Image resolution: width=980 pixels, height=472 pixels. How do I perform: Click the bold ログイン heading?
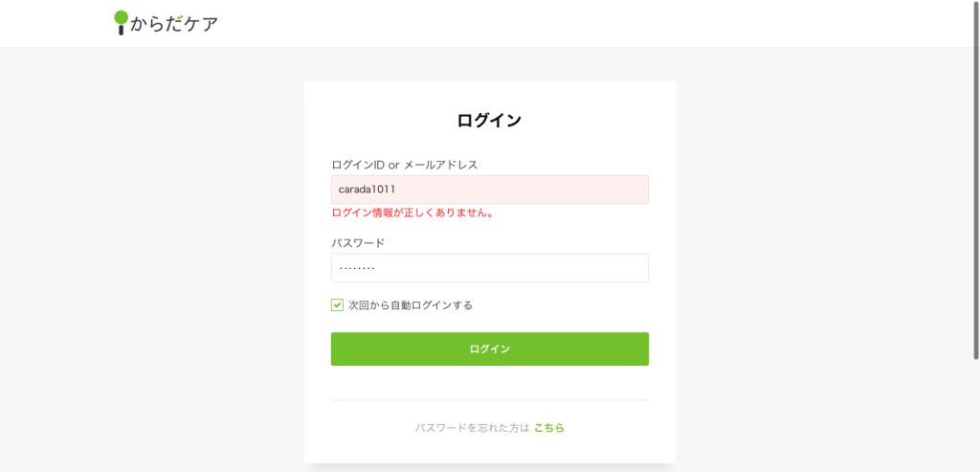(x=489, y=121)
